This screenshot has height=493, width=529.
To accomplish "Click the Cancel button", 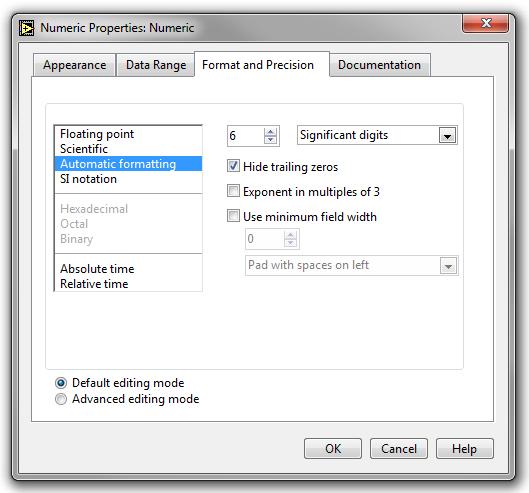I will [399, 448].
